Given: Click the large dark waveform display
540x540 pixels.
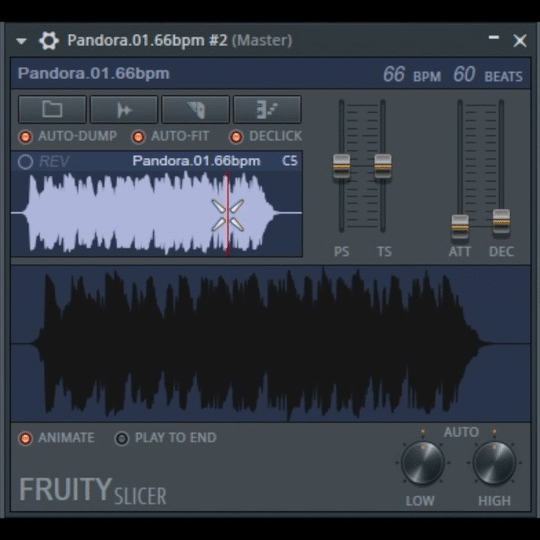Looking at the screenshot, I should coord(271,343).
